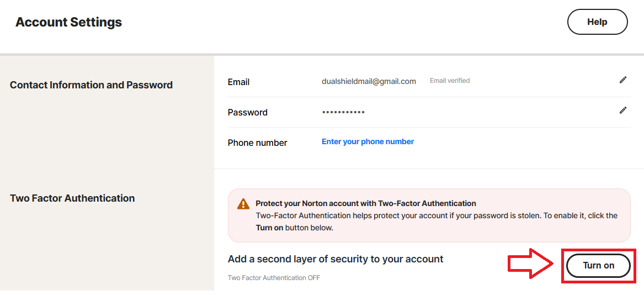Click the Email field label
Image resolution: width=644 pixels, height=295 pixels.
pyautogui.click(x=238, y=82)
